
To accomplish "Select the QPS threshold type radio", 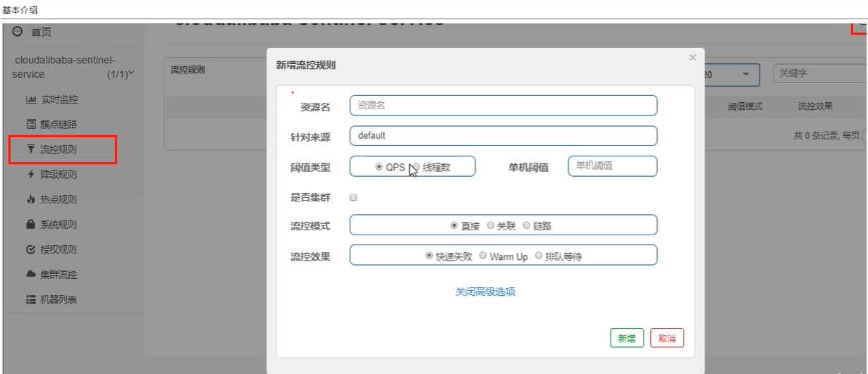I will coord(379,167).
